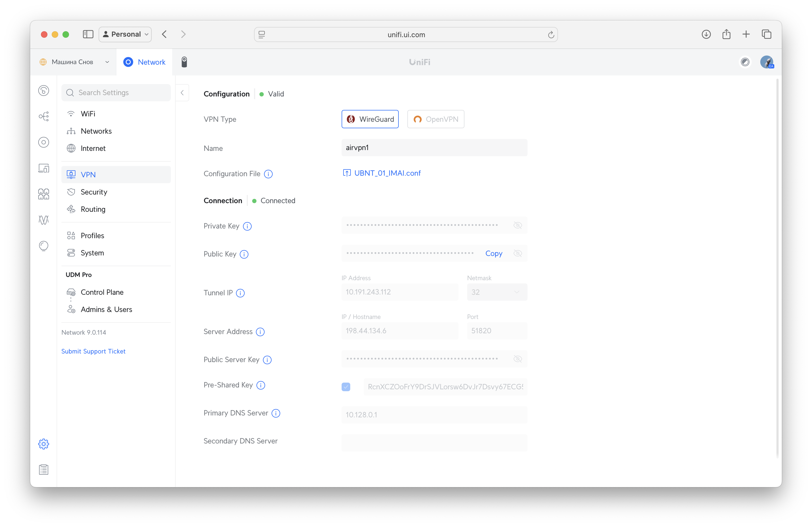Click the Submit Support Ticket link

point(93,351)
